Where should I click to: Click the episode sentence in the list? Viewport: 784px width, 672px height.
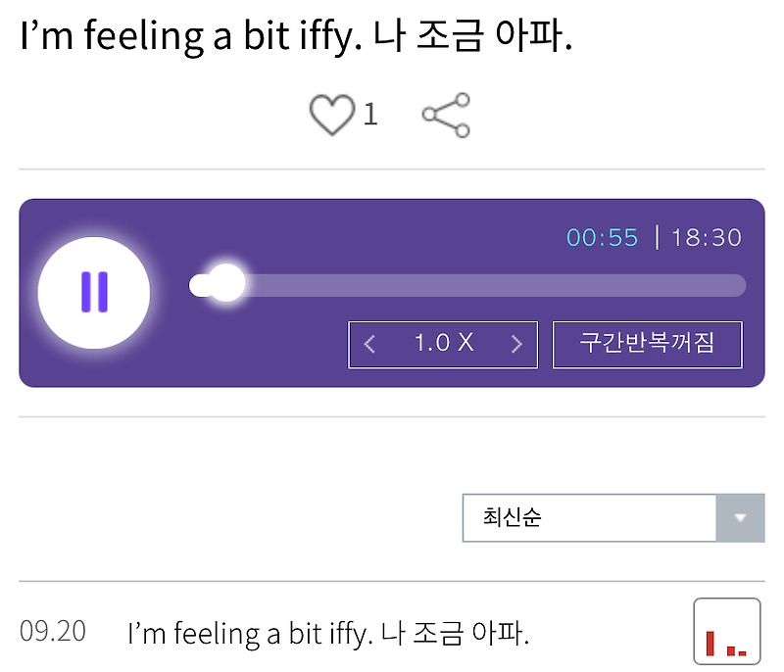point(328,633)
